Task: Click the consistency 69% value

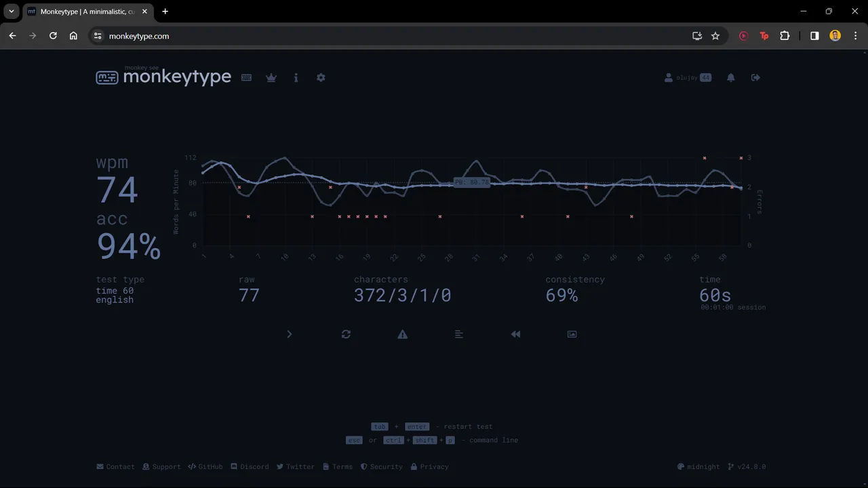Action: [561, 296]
